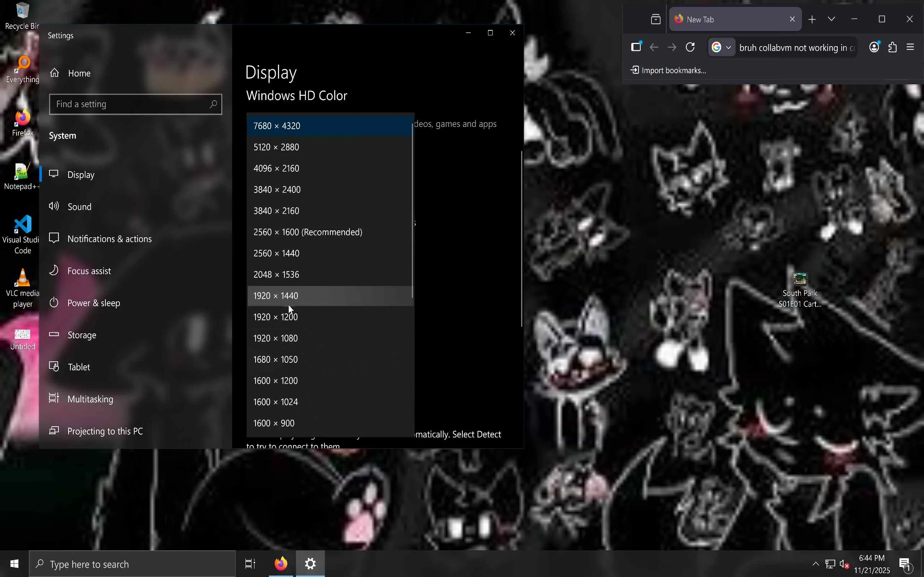Select 1920 × 1080 resolution option
Viewport: 924px width, 577px height.
(275, 338)
